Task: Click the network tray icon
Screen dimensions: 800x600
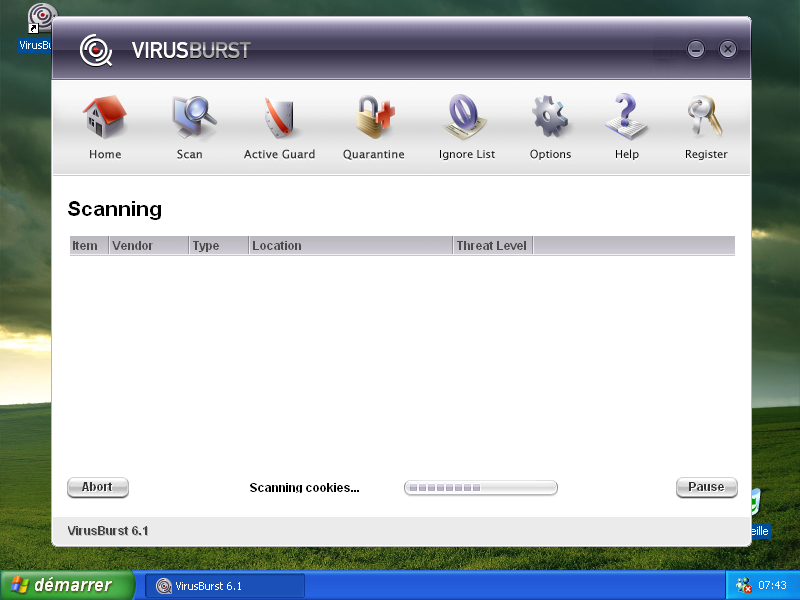Action: [744, 585]
